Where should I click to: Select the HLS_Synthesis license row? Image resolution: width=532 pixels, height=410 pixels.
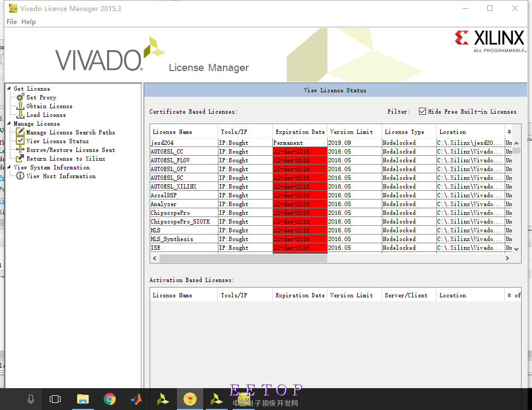point(331,239)
